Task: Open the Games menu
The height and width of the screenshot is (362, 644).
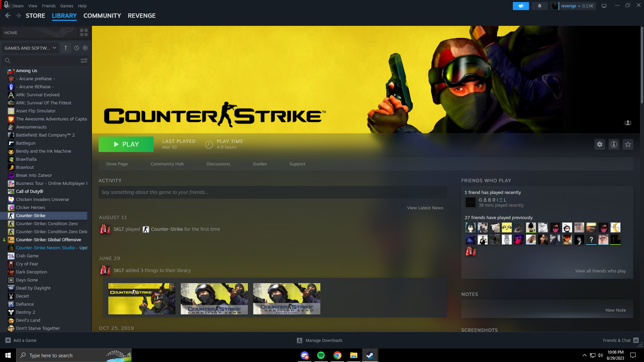Action: [66, 6]
